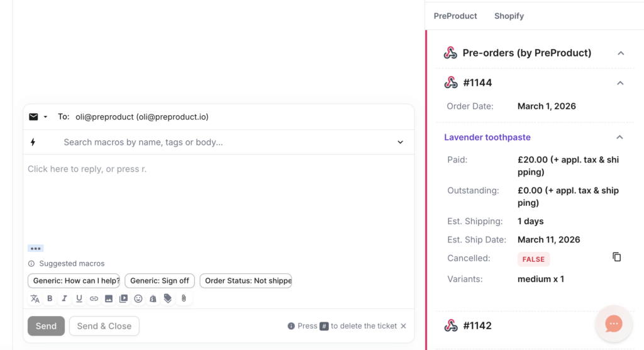This screenshot has width=644, height=350.
Task: Toggle italic formatting
Action: coord(64,298)
